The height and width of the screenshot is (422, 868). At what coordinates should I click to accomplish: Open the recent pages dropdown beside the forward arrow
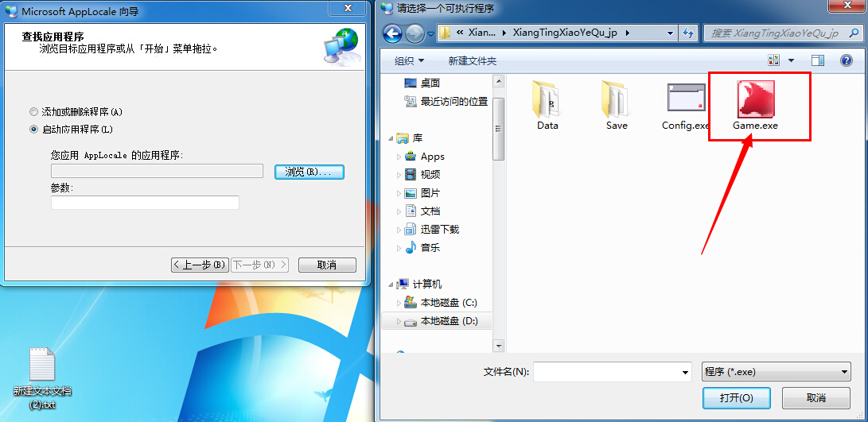[x=430, y=33]
